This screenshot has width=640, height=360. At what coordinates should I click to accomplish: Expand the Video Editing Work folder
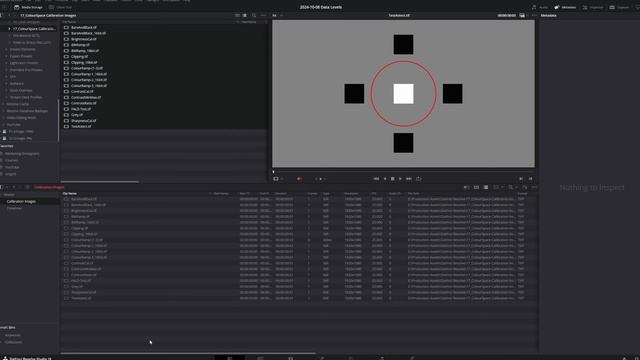[4, 118]
